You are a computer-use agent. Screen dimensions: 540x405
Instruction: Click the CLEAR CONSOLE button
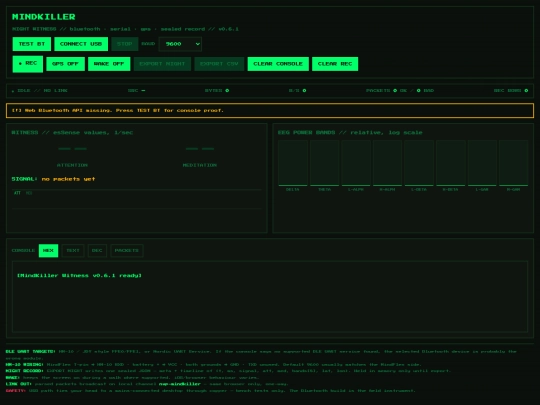pos(278,64)
